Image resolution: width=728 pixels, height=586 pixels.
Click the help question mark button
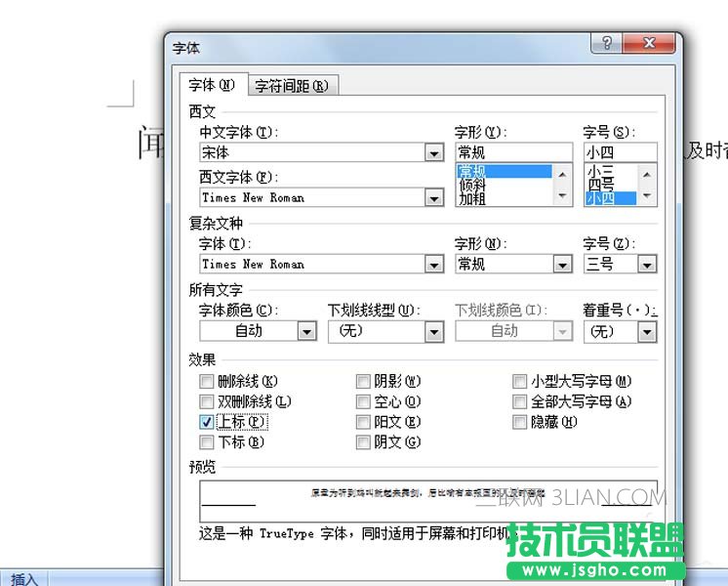606,43
